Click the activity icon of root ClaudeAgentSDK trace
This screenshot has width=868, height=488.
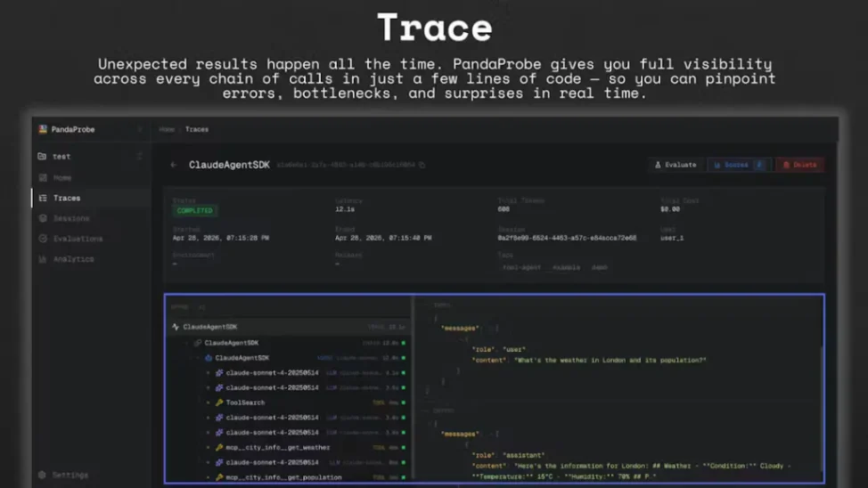click(176, 327)
